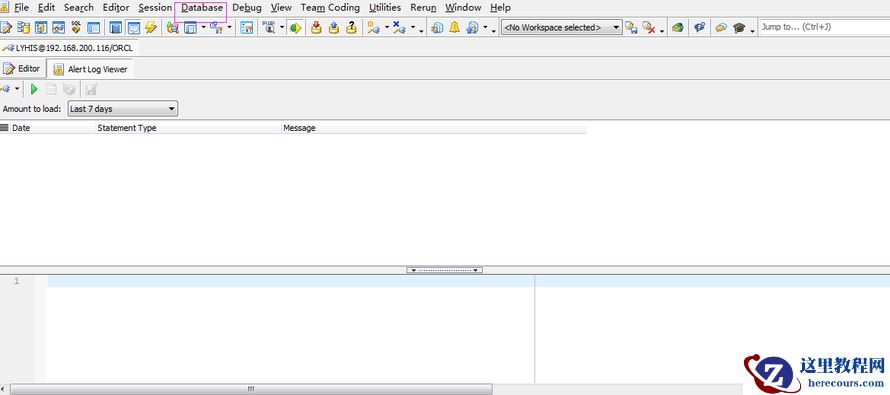This screenshot has height=395, width=890.
Task: Click the third toolbar icon with yellow document window
Action: [x=41, y=27]
